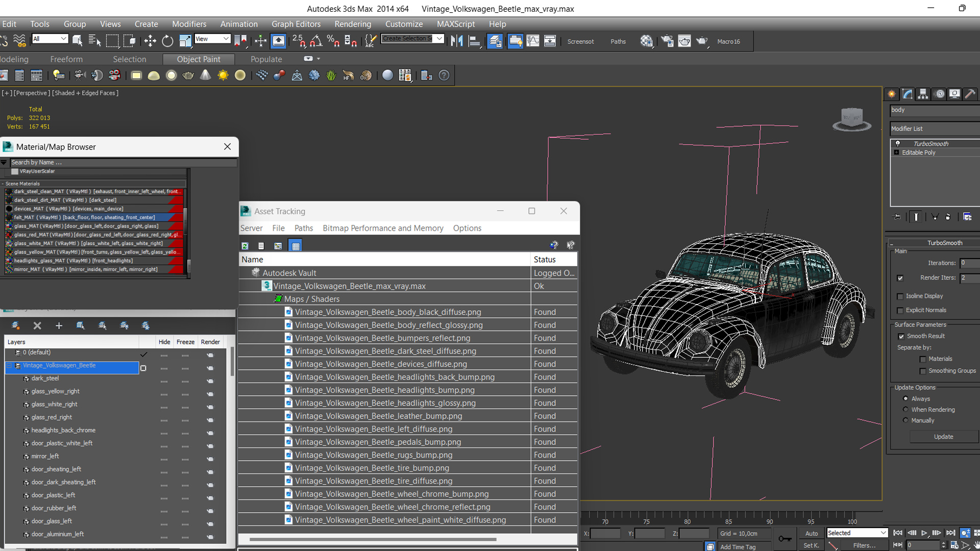Select When Rendering radio button
The height and width of the screenshot is (551, 980).
pos(905,409)
